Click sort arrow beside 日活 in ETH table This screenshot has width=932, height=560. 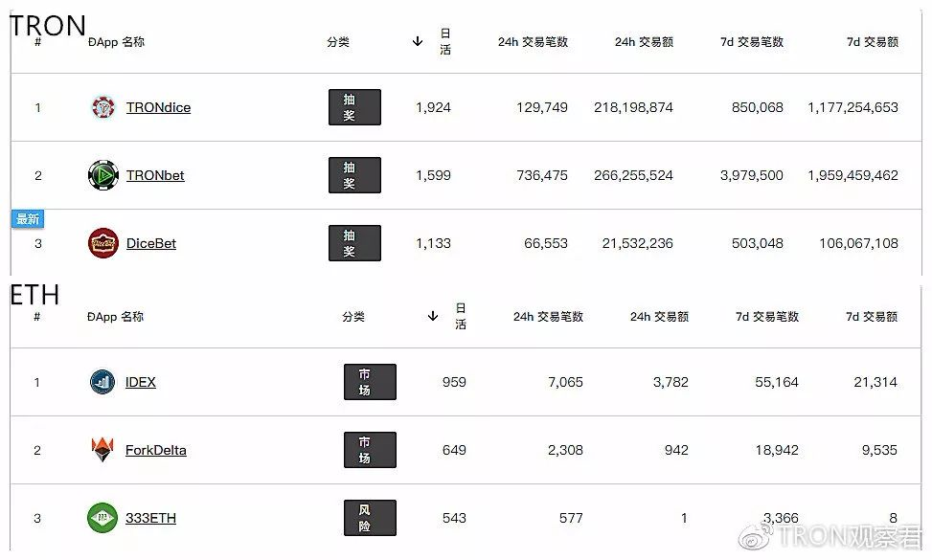click(x=433, y=316)
